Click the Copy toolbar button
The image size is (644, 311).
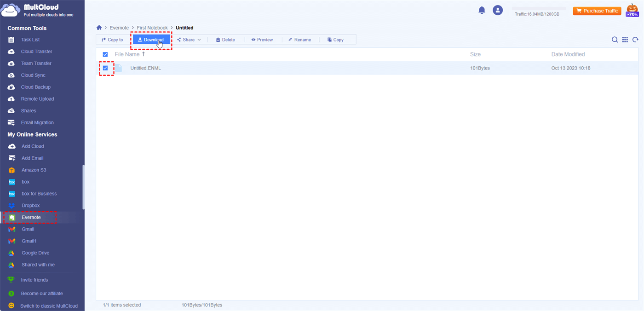[335, 40]
